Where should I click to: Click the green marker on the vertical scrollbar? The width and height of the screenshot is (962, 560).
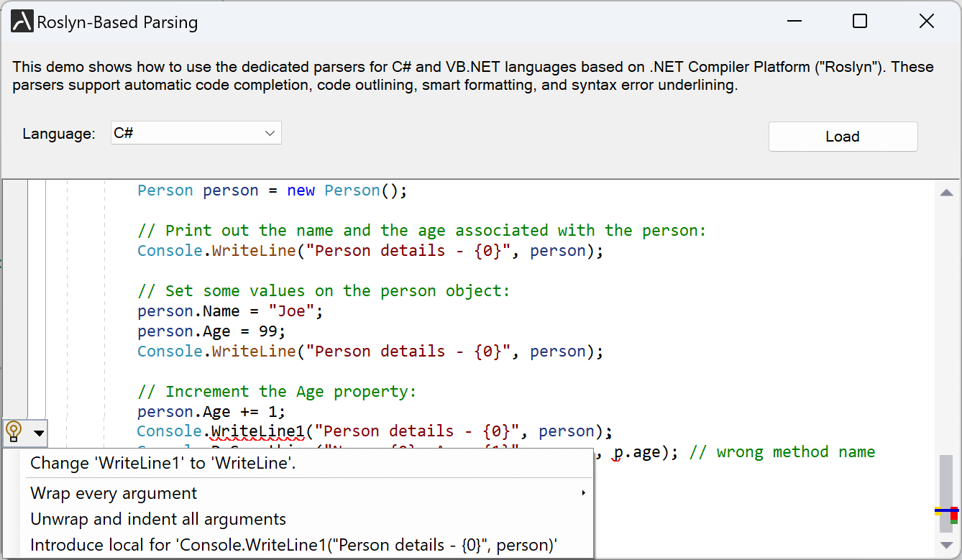click(954, 522)
